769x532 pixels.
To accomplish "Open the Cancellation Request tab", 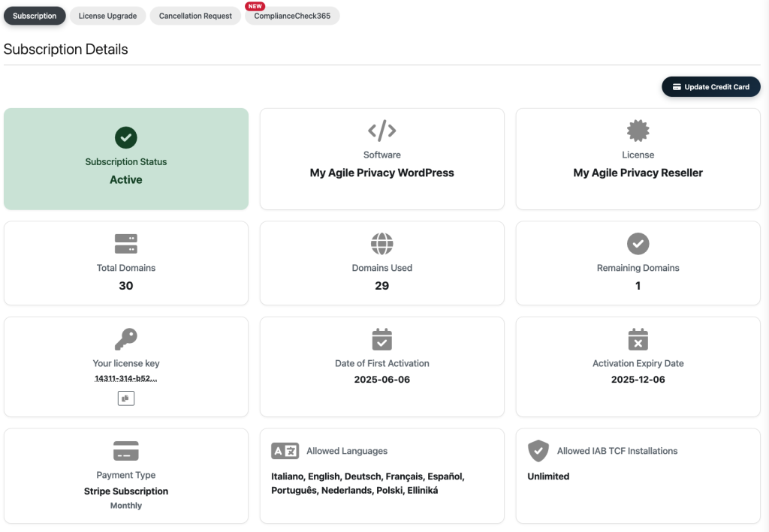I will click(195, 16).
